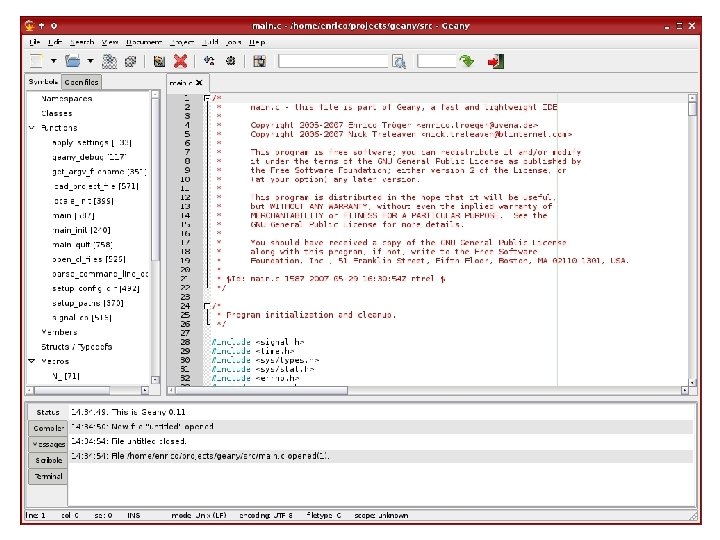Select the Namespaces symbol category
The image size is (720, 540).
point(67,98)
